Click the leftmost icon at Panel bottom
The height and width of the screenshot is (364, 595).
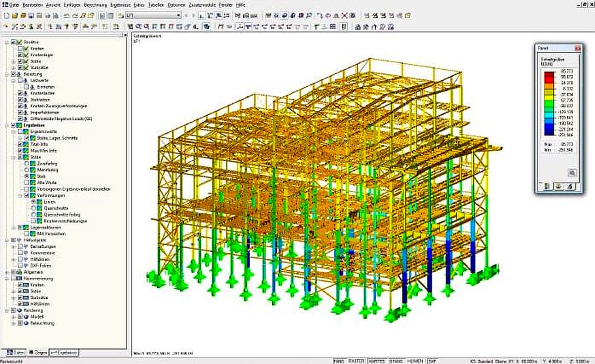point(547,186)
